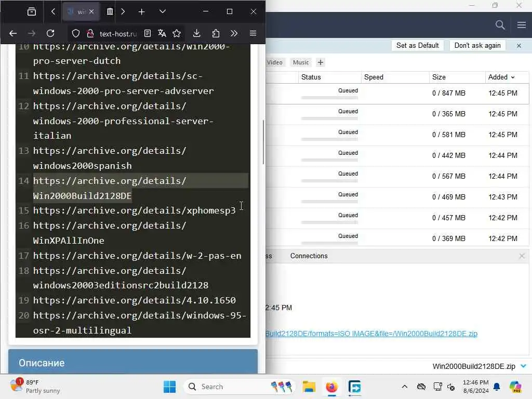The width and height of the screenshot is (532, 399).
Task: Show hidden system tray icons
Action: (404, 387)
